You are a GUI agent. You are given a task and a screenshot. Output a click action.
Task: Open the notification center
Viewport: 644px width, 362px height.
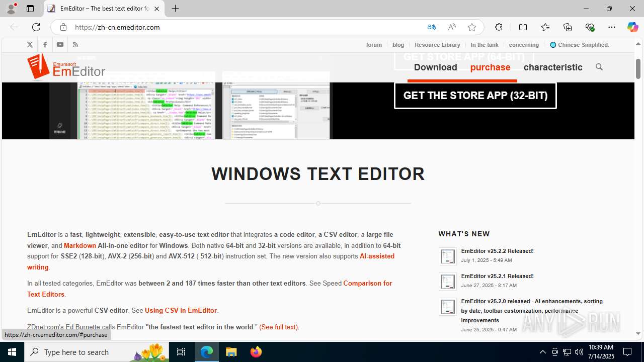coord(627,352)
